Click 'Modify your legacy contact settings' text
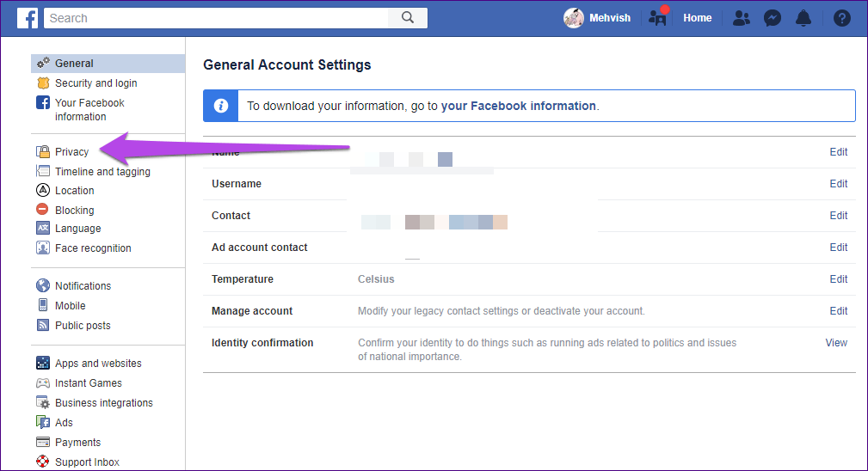Viewport: 868px width, 471px height. (x=435, y=310)
